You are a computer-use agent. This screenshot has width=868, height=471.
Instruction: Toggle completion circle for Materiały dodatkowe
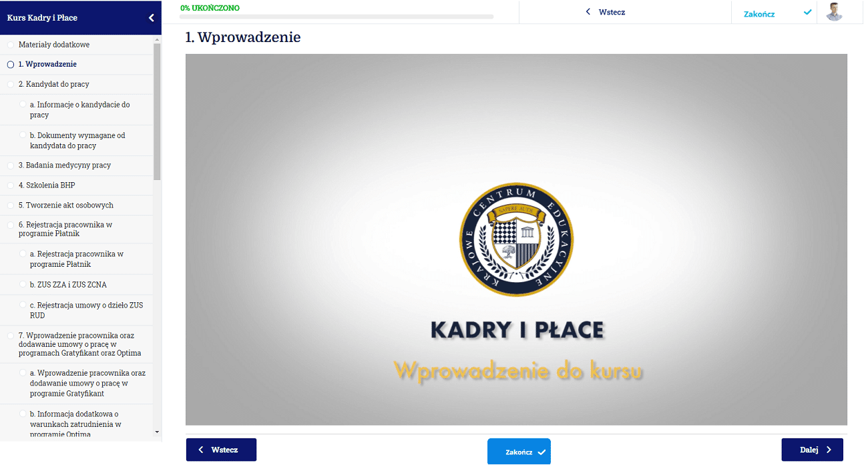click(10, 45)
